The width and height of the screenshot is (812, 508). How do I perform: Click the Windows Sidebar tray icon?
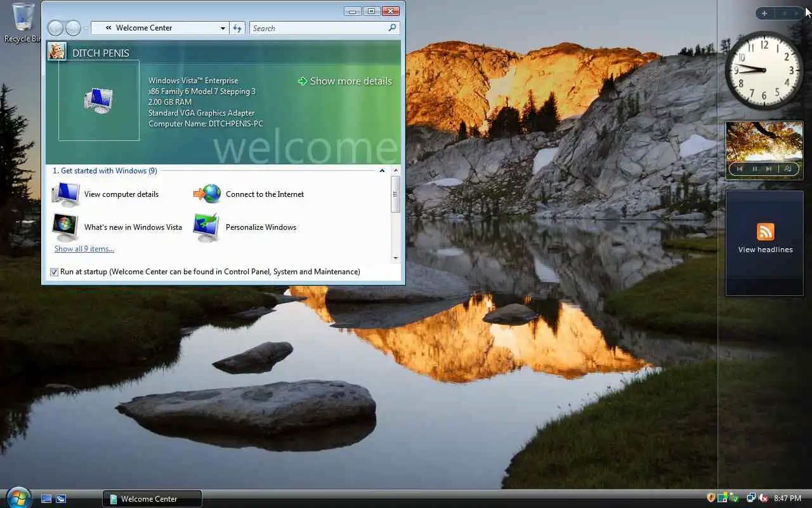[723, 498]
